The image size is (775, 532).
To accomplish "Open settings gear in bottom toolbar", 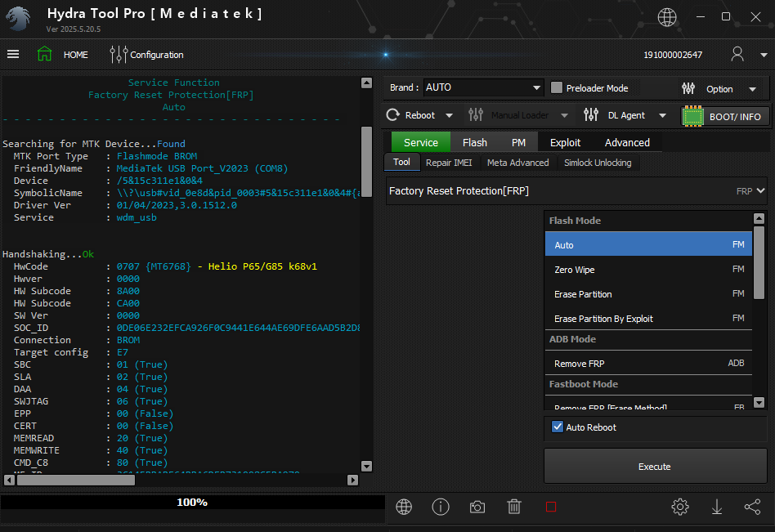I will [x=679, y=507].
